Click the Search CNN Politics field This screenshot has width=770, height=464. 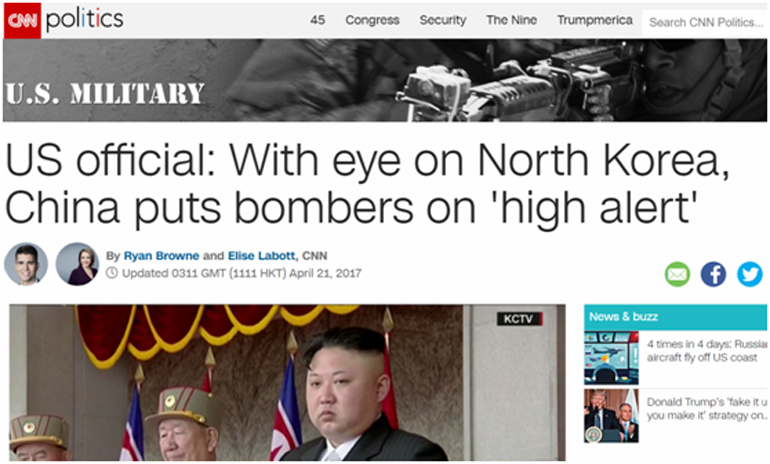click(x=705, y=23)
